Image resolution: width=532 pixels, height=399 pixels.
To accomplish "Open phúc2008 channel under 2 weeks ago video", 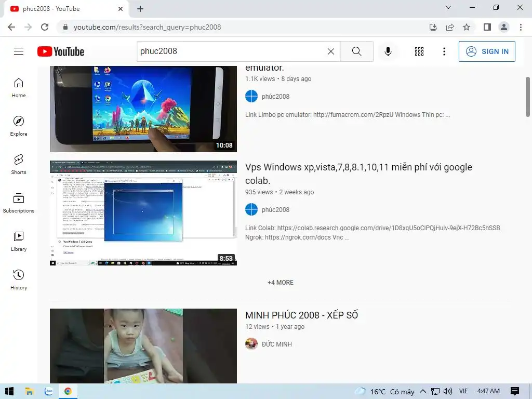I will 275,210.
